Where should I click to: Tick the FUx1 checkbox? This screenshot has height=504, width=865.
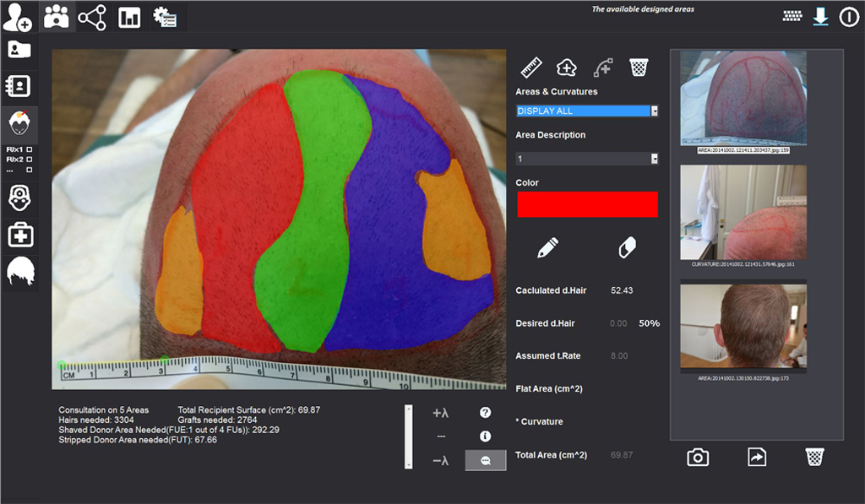point(30,149)
